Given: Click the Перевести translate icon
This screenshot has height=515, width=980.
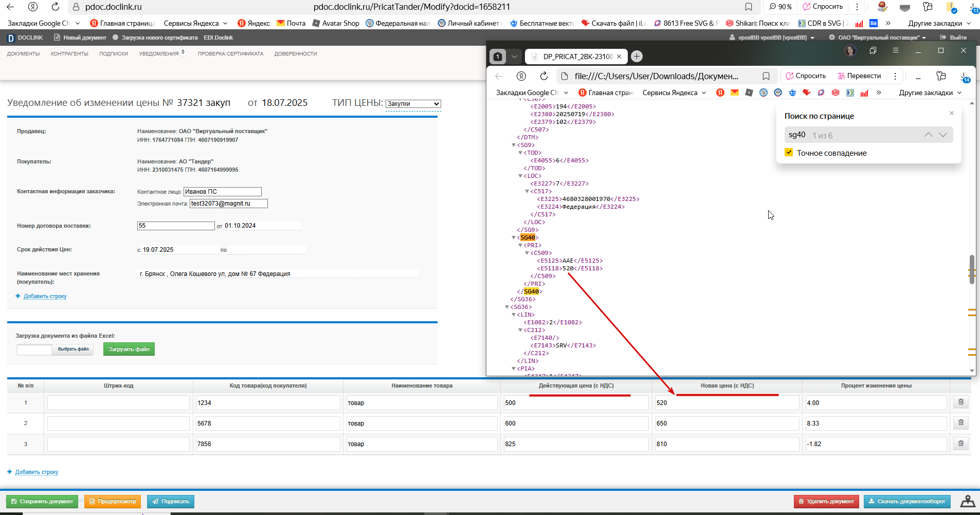Looking at the screenshot, I should (x=841, y=76).
